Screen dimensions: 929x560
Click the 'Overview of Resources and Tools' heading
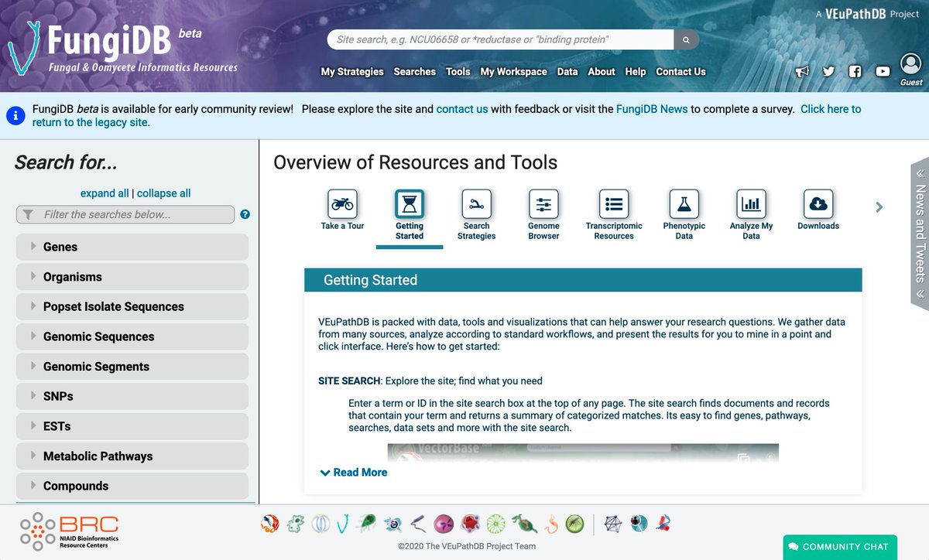(x=416, y=162)
